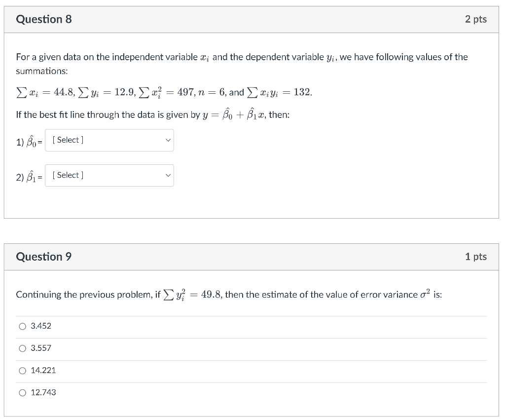Click the chevron on the second Select dropdown
Screen dimensions: 505x420
pos(168,175)
